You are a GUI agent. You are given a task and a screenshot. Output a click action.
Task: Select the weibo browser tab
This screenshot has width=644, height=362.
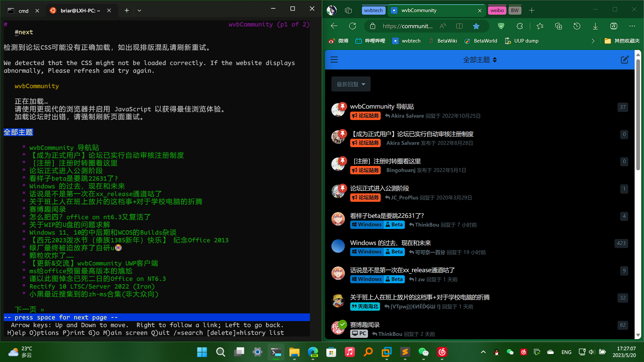tap(497, 10)
